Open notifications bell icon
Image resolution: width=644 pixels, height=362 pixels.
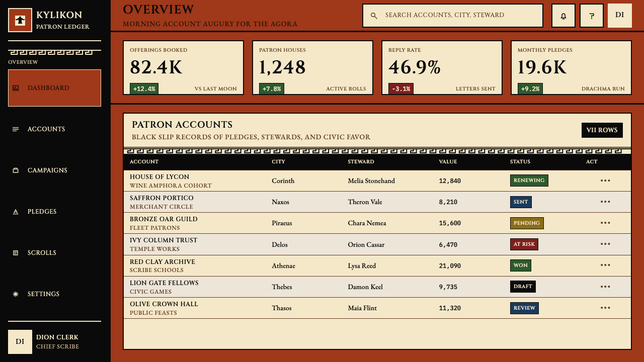(563, 16)
